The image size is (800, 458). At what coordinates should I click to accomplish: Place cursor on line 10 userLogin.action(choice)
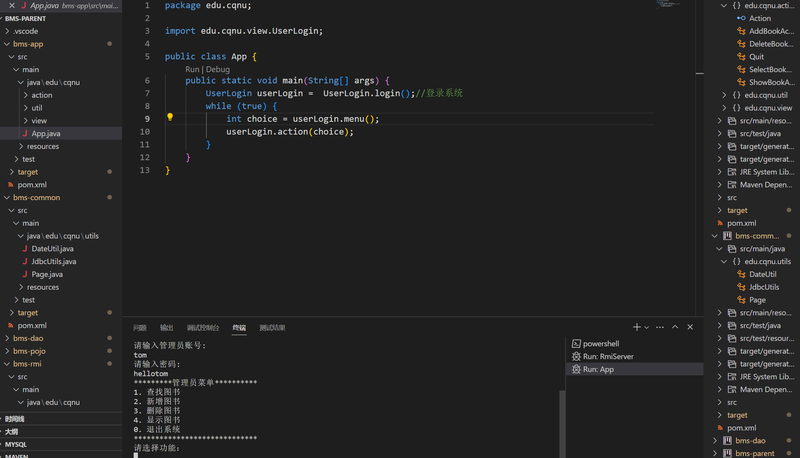pos(290,132)
